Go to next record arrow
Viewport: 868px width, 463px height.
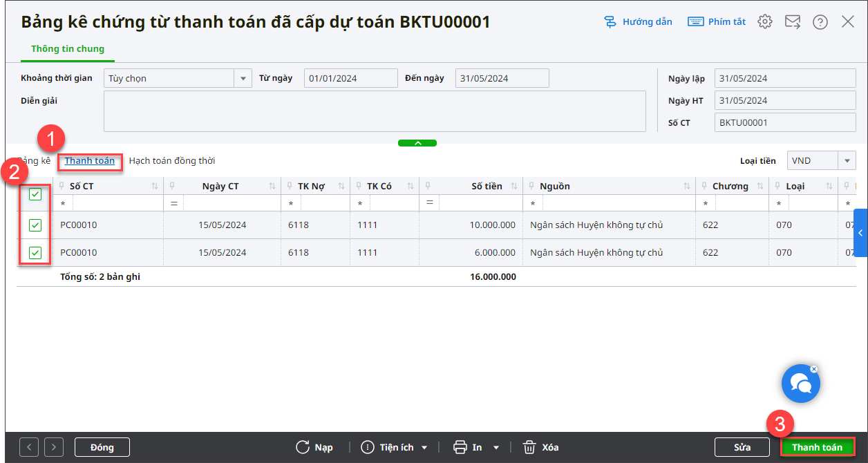click(54, 447)
